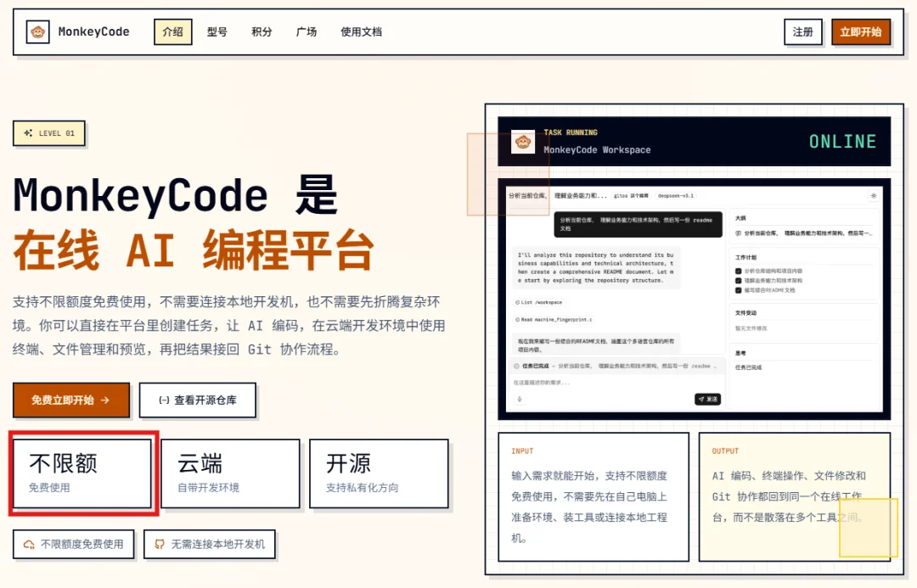Click the TASK RUNNING label
The height and width of the screenshot is (588, 917).
[571, 132]
